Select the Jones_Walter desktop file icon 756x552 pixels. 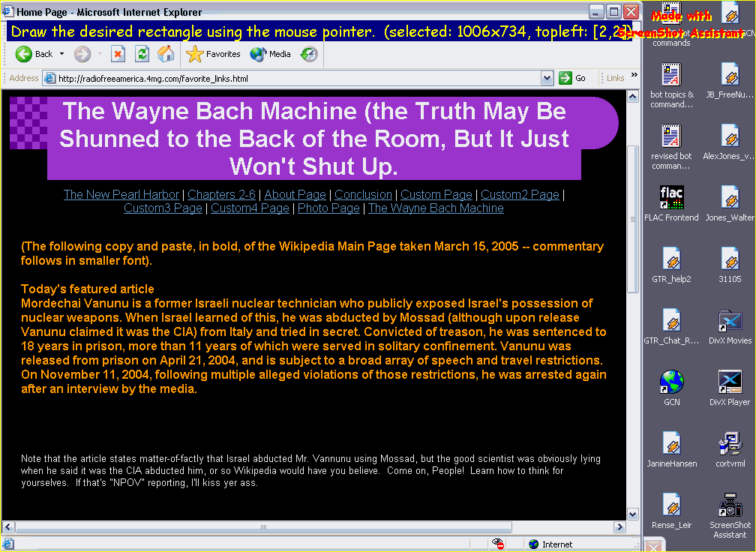(730, 204)
